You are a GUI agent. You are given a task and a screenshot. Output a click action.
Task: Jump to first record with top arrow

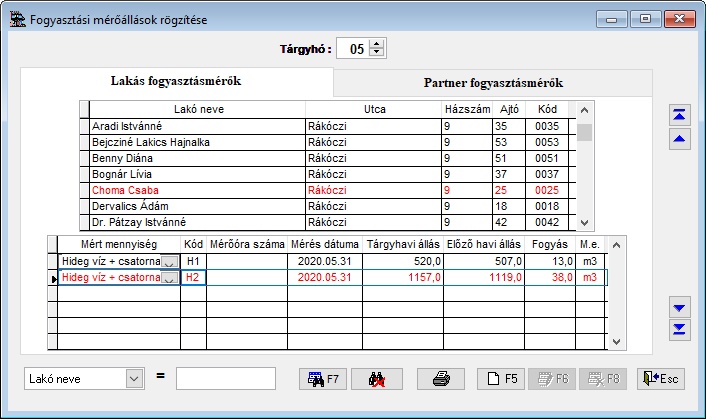coord(680,116)
